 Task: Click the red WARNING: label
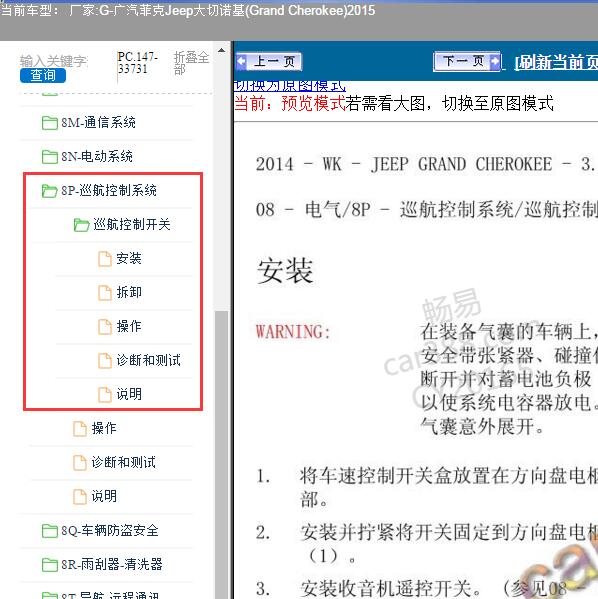[x=293, y=332]
